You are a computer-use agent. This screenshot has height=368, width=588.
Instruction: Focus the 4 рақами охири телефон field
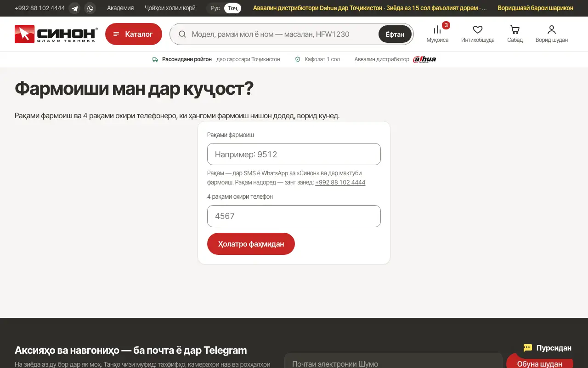tap(294, 216)
